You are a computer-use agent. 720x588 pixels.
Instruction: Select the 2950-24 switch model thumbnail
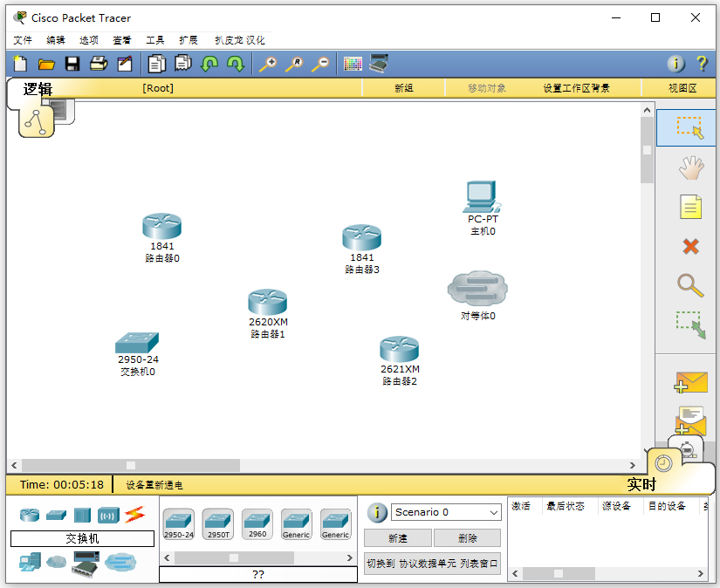tap(178, 521)
